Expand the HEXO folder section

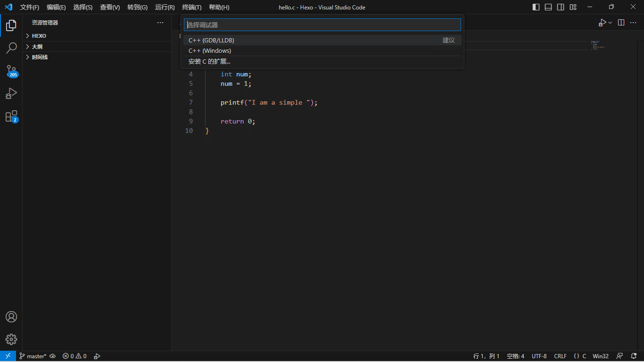click(x=39, y=36)
